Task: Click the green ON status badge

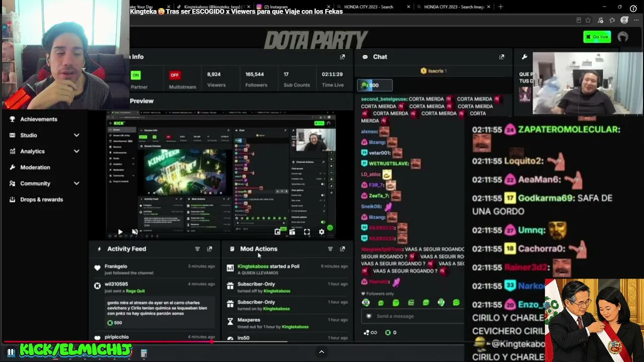Action: click(x=135, y=75)
